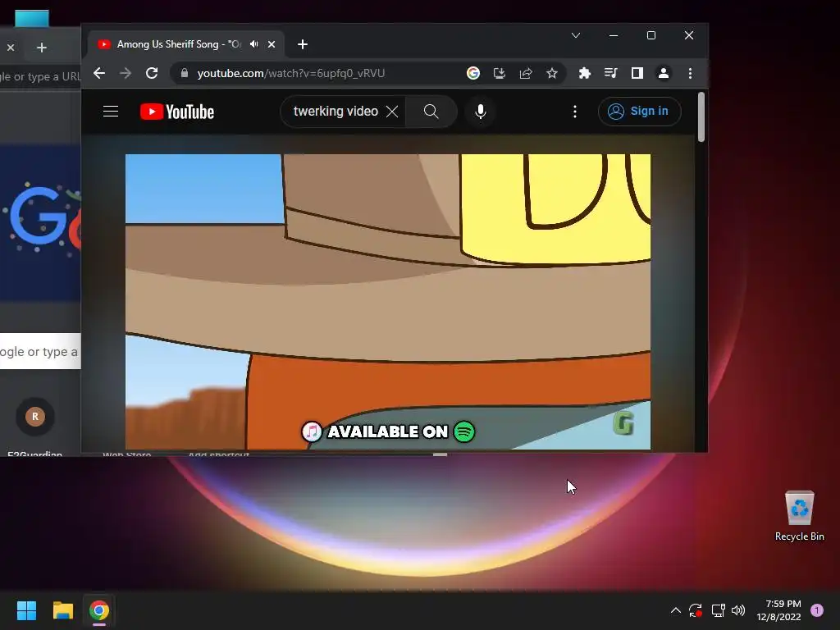The height and width of the screenshot is (630, 840).
Task: View site information lock icon
Action: (185, 73)
